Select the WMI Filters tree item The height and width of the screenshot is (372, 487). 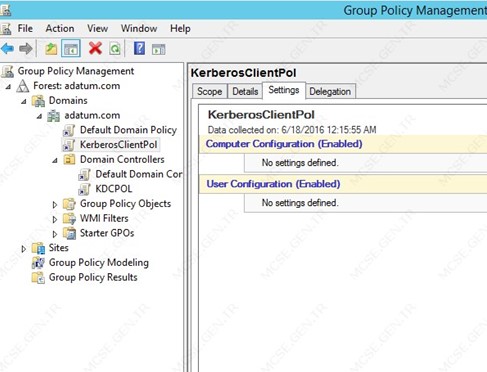[x=104, y=218]
